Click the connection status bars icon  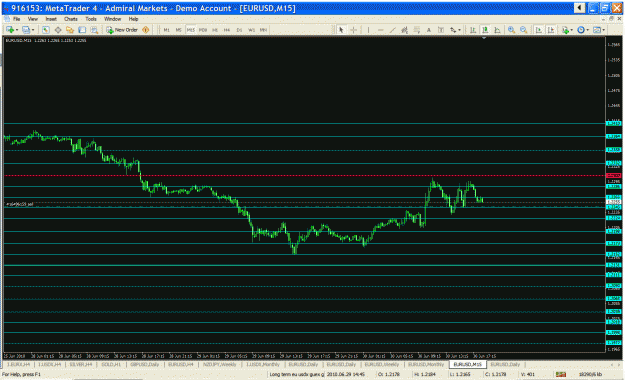(561, 374)
